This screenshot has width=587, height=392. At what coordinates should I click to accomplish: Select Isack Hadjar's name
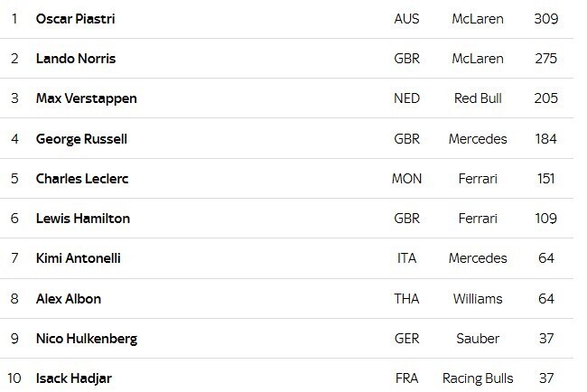[x=73, y=378]
